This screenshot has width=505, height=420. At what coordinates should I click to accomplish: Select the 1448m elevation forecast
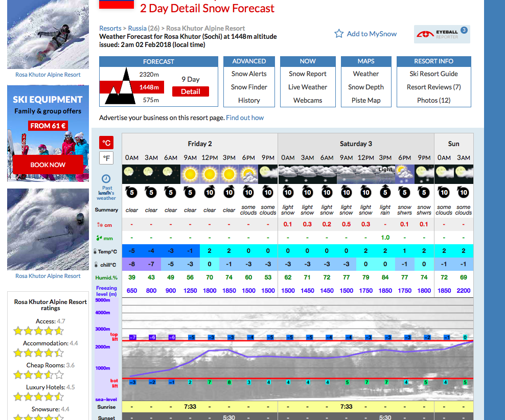149,87
